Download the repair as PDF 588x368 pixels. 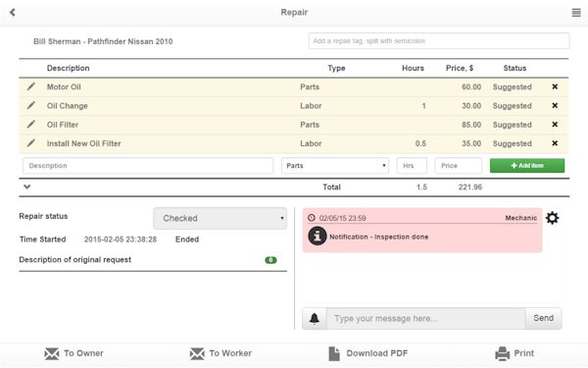[x=367, y=353]
